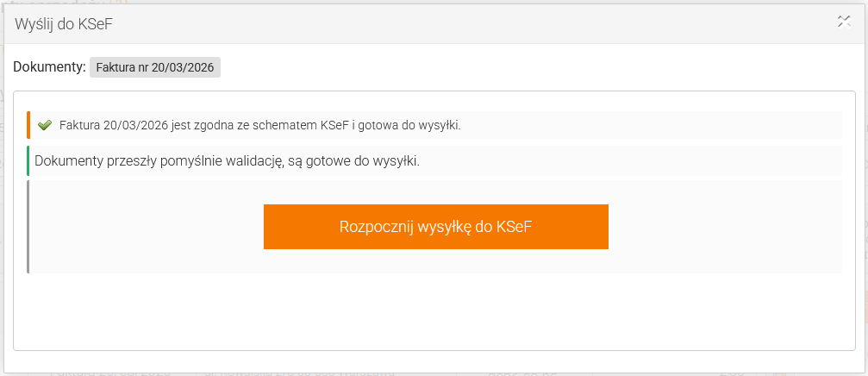Start sending with Rozpocznij wysyłkę do KSeF
Image resolution: width=868 pixels, height=376 pixels.
coord(435,227)
